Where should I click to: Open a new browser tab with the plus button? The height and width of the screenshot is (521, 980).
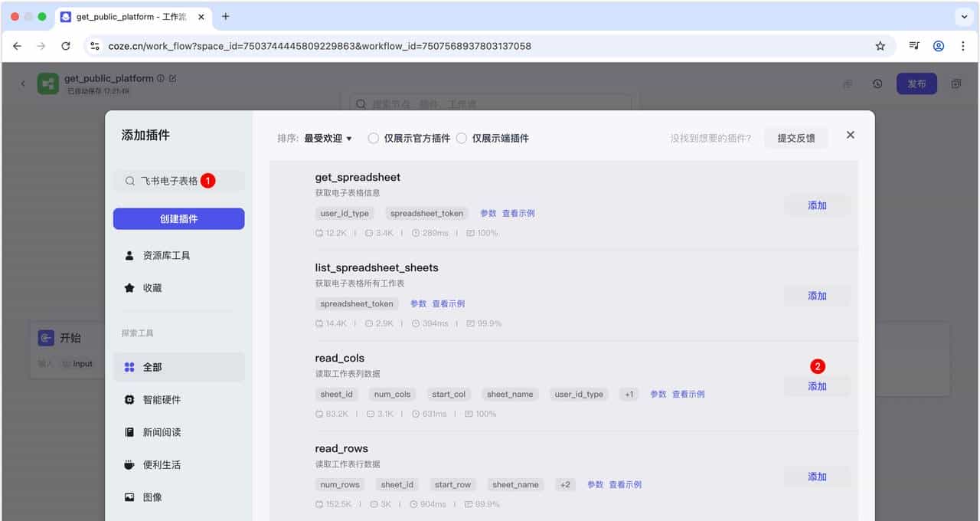pyautogui.click(x=223, y=16)
